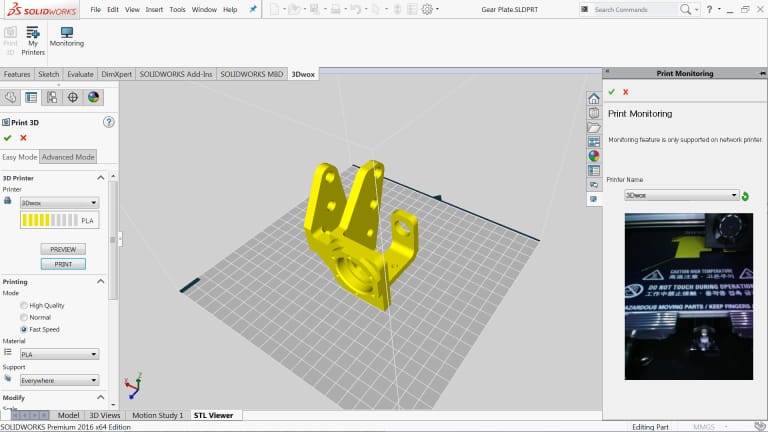Open the SOLIDWORKS Resources home icon in task pane
Image resolution: width=768 pixels, height=432 pixels.
point(594,99)
